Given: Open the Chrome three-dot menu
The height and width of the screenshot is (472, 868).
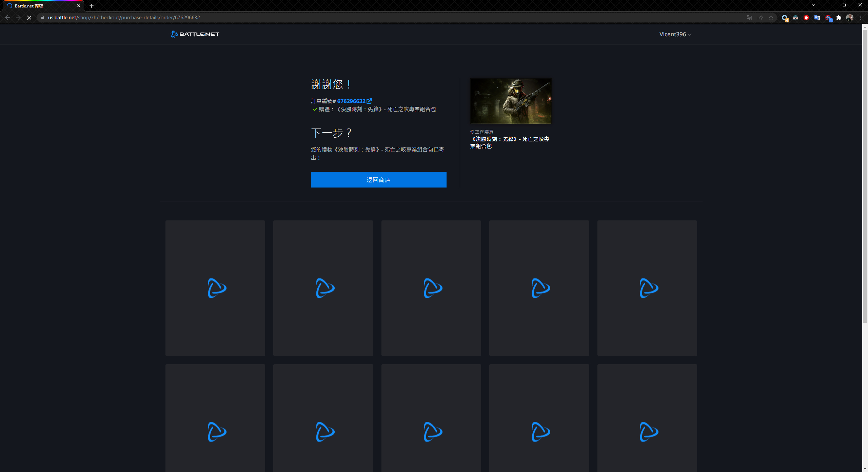Looking at the screenshot, I should point(861,18).
